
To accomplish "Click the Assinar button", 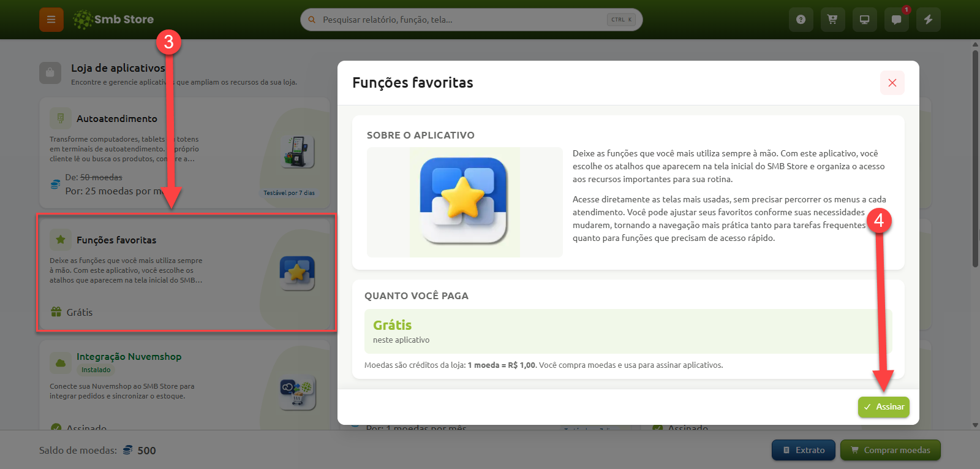I will pyautogui.click(x=884, y=407).
